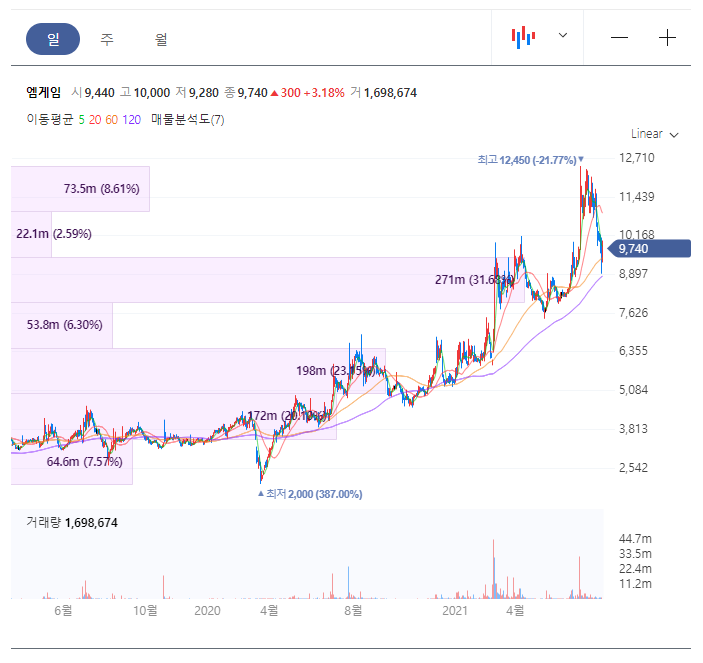The width and height of the screenshot is (703, 663).
Task: Click the 9,740 current price tag
Action: pyautogui.click(x=649, y=249)
